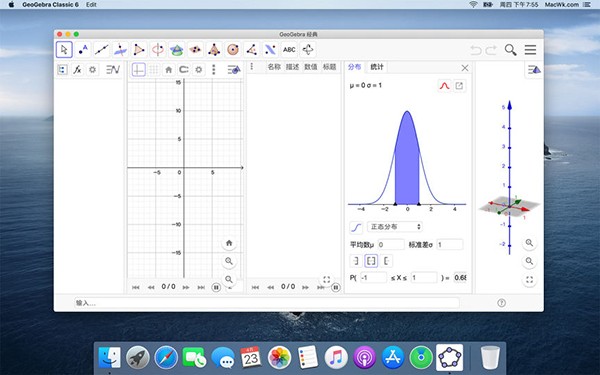Viewport: 600px width, 375px height.
Task: Click the help icon beside the input bar
Action: coord(501,303)
